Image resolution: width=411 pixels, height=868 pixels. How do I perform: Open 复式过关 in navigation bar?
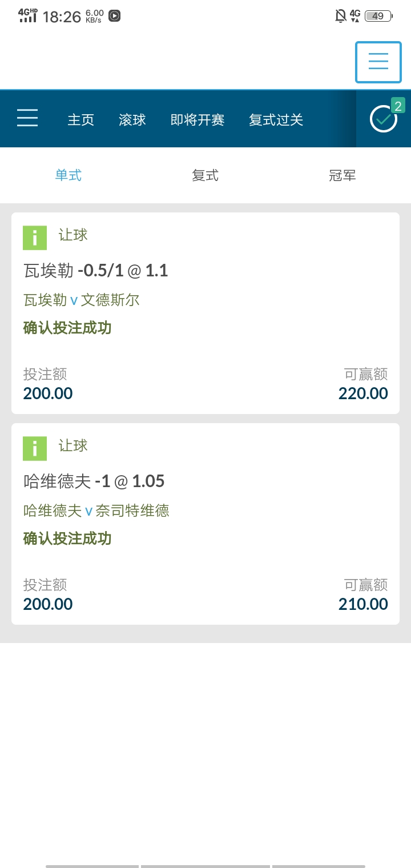tap(276, 120)
